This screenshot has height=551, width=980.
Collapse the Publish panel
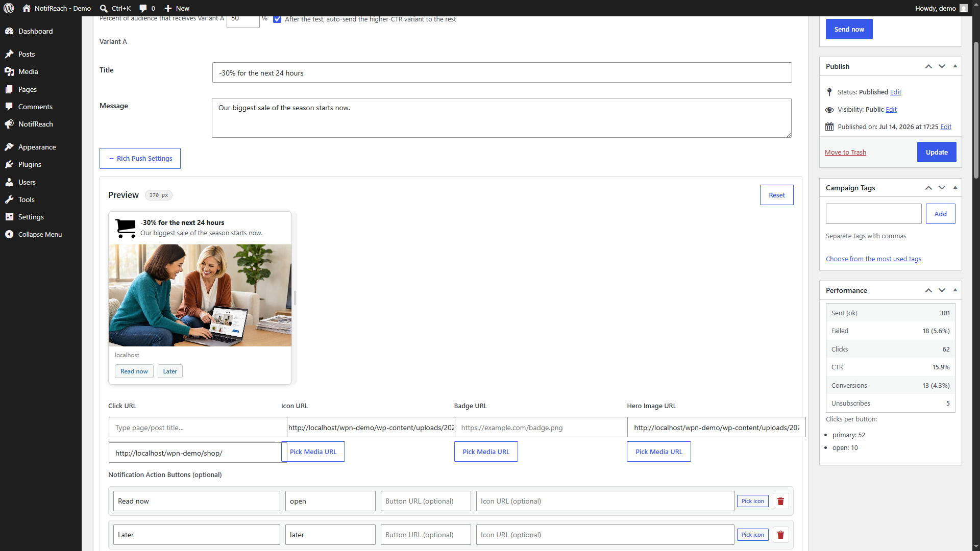955,66
